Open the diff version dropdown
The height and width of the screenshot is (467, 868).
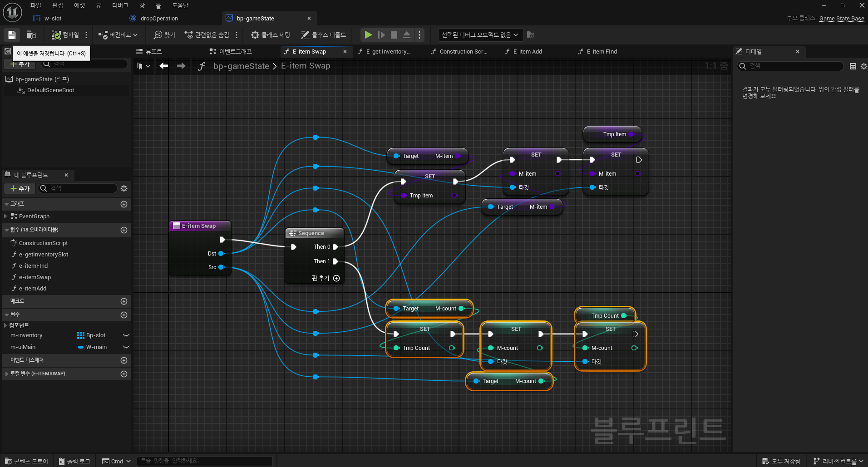(118, 35)
